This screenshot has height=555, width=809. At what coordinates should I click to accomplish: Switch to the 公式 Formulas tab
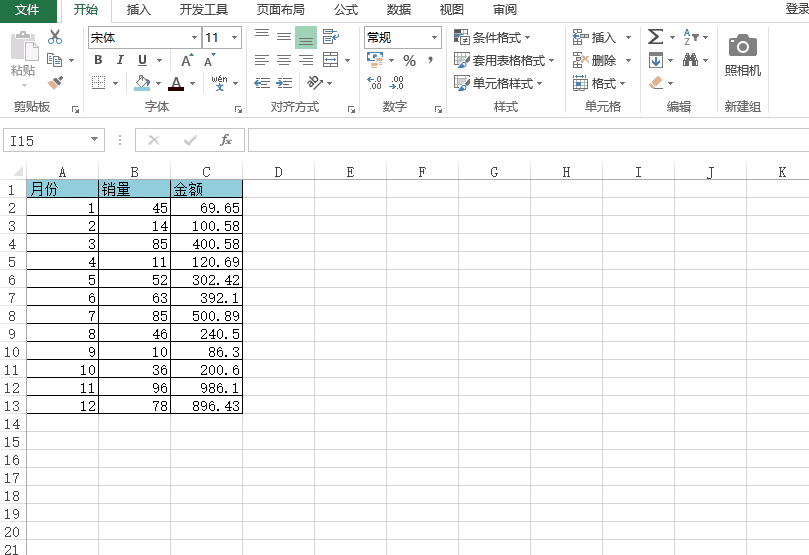tap(346, 10)
